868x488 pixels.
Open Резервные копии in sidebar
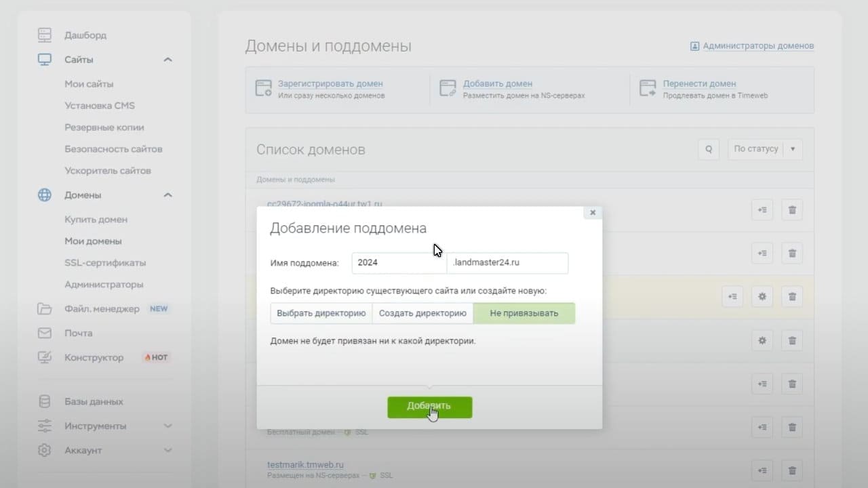pyautogui.click(x=104, y=127)
